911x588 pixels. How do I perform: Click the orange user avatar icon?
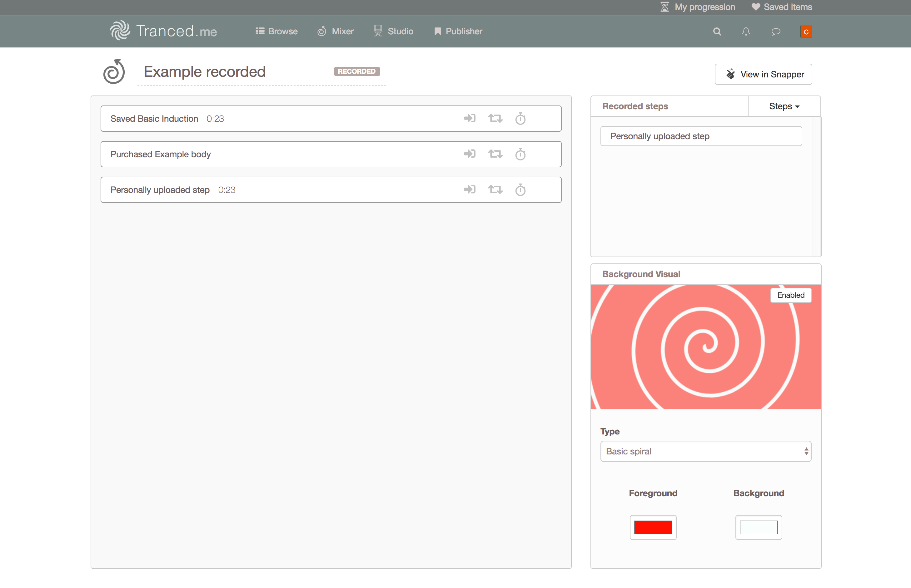pyautogui.click(x=806, y=32)
